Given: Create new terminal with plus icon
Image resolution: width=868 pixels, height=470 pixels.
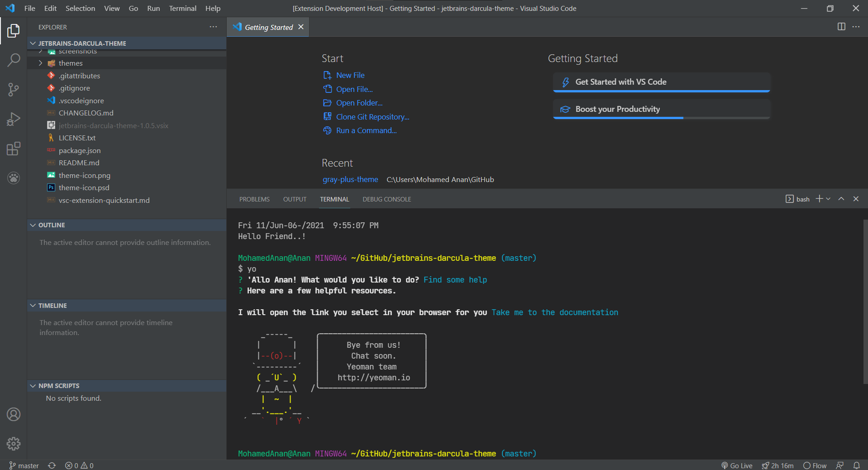Looking at the screenshot, I should coord(819,199).
